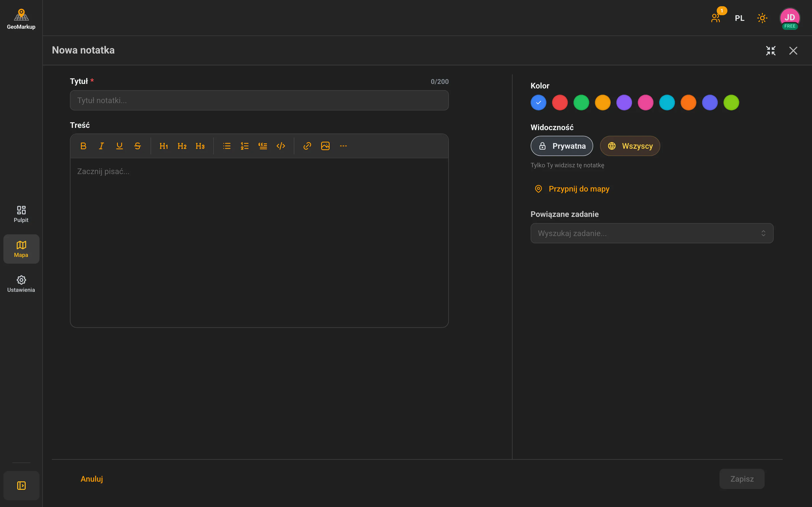
Task: Insert a blockquote
Action: [263, 146]
